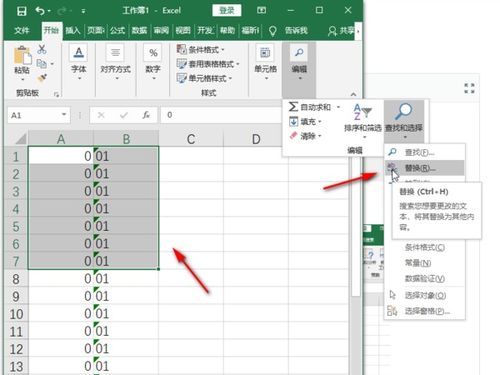Click the 查找和选择 magnifier button
Viewport: 500px width, 375px height.
(x=404, y=121)
